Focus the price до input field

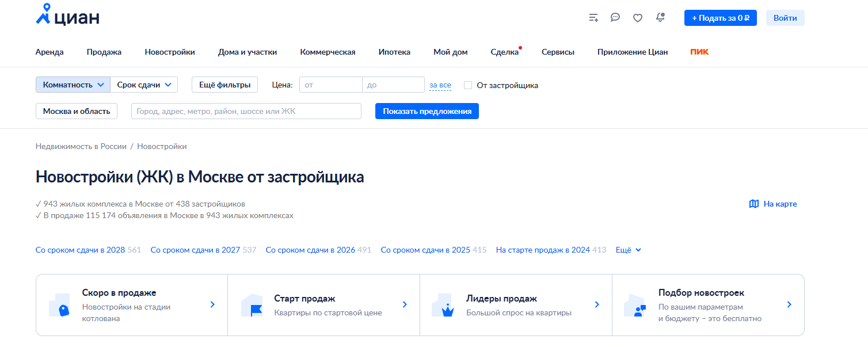[394, 85]
